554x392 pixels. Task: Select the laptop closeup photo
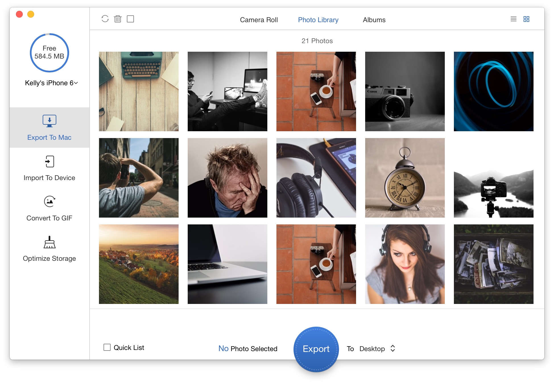[x=228, y=264]
